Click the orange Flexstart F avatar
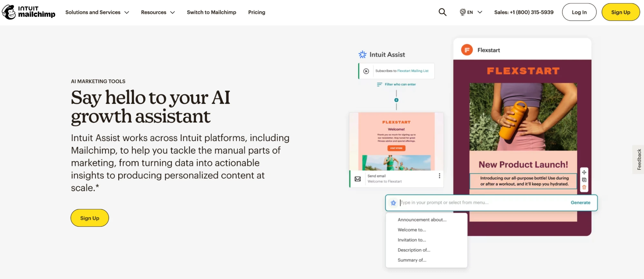Screen dimensions: 644x279 [x=467, y=50]
